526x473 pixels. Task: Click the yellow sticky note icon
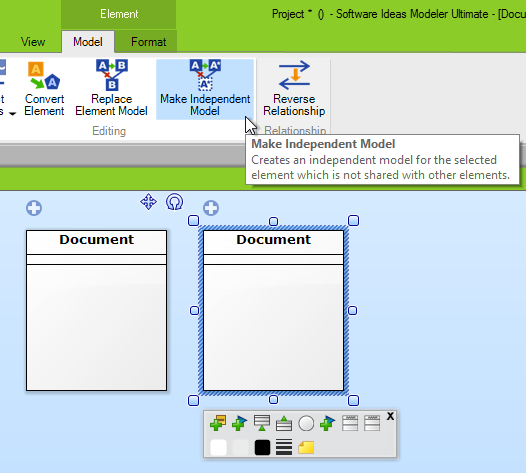point(306,448)
